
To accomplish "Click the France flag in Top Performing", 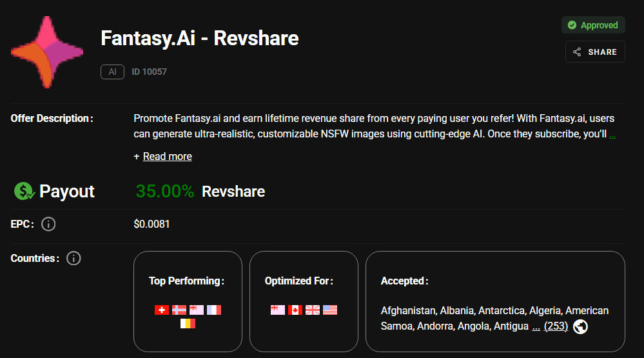I will coord(214,310).
